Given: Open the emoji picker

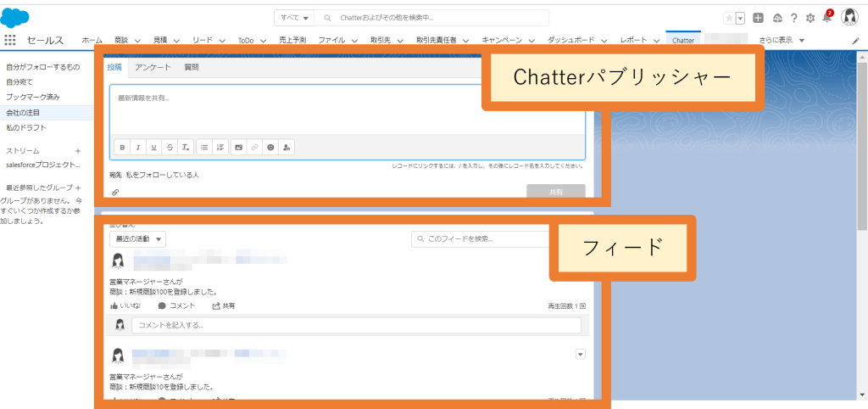Looking at the screenshot, I should point(270,148).
